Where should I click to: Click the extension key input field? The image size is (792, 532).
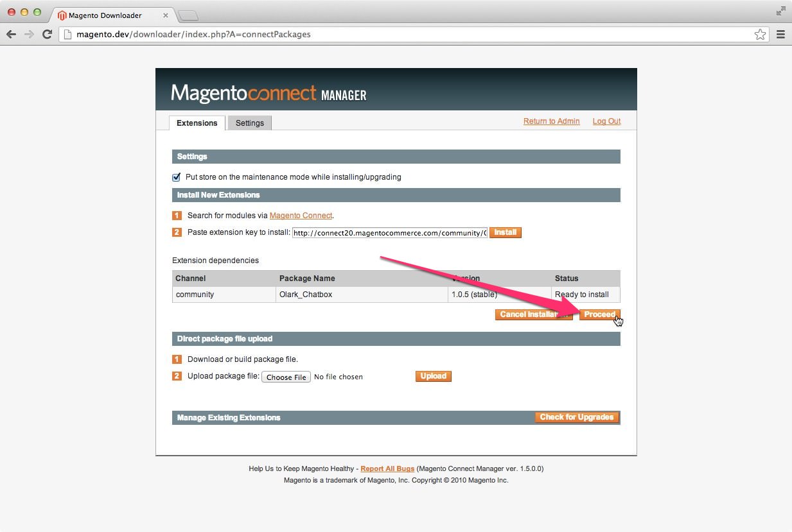pyautogui.click(x=389, y=233)
